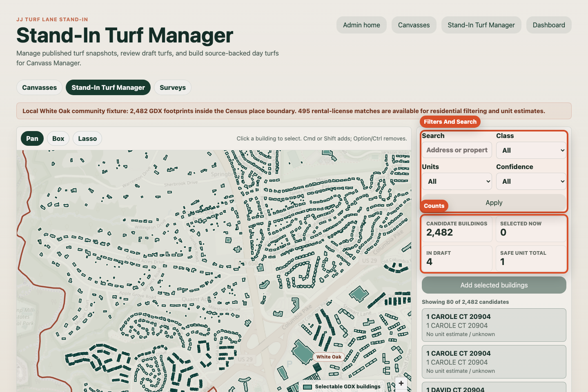Click the JJ TURF LANE STAND-IN label
This screenshot has height=392, width=588.
pyautogui.click(x=52, y=19)
